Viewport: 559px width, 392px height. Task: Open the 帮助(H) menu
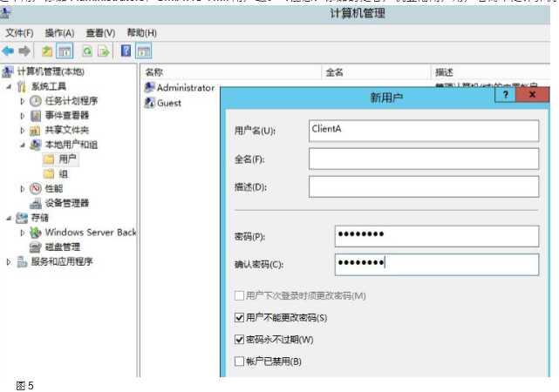point(142,33)
